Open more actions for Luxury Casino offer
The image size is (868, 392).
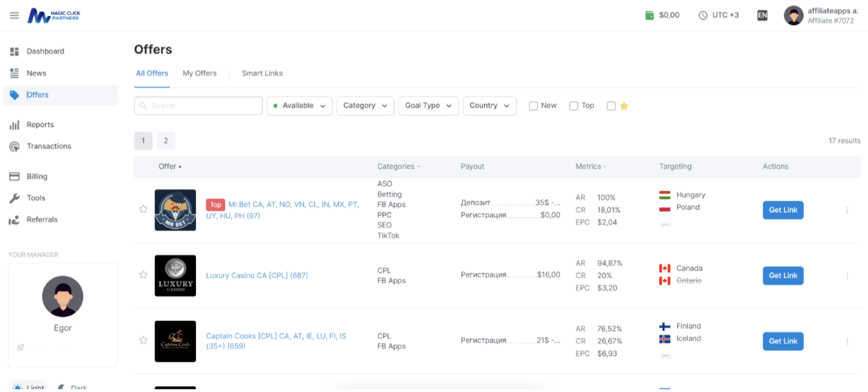[847, 276]
